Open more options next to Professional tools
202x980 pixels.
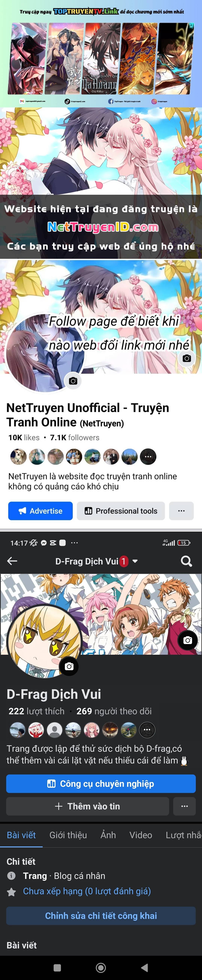[x=181, y=510]
